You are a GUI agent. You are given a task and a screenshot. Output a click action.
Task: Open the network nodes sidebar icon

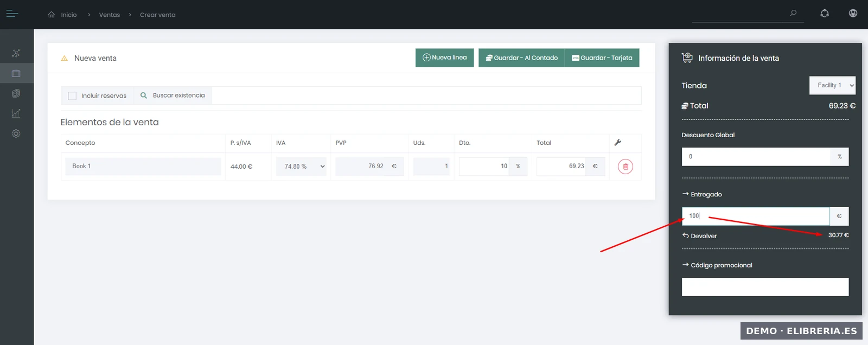coord(16,53)
